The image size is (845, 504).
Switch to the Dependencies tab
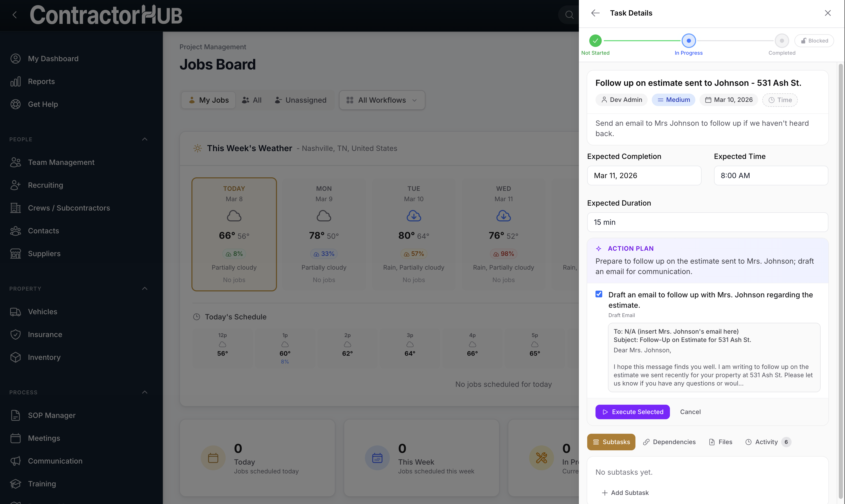point(668,442)
